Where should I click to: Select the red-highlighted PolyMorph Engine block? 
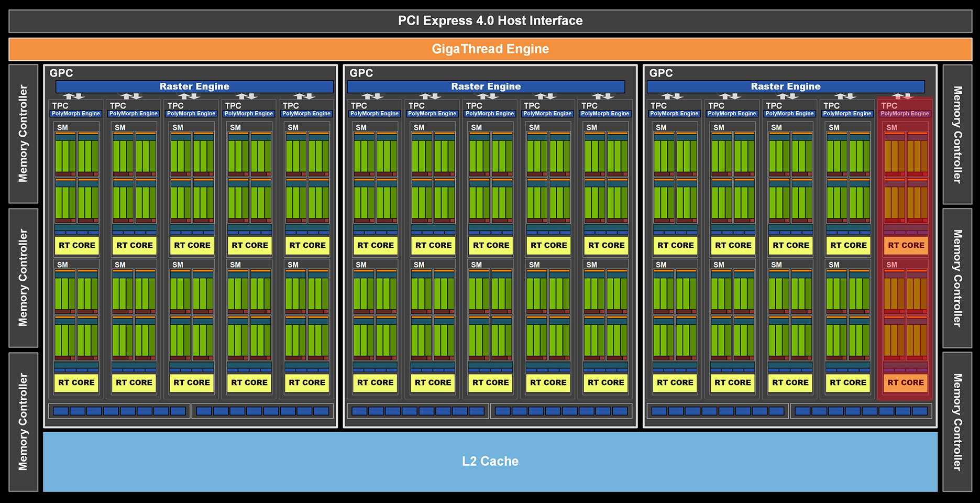(x=905, y=114)
